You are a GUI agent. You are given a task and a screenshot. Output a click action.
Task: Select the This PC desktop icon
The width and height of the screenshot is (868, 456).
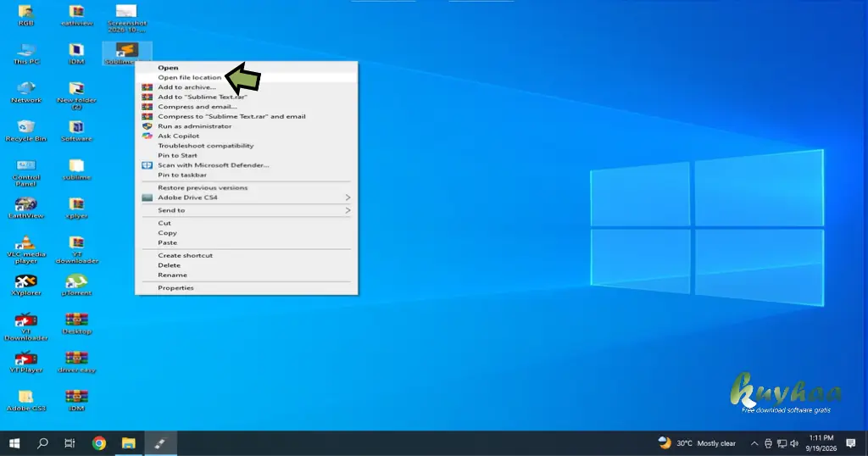coord(26,53)
